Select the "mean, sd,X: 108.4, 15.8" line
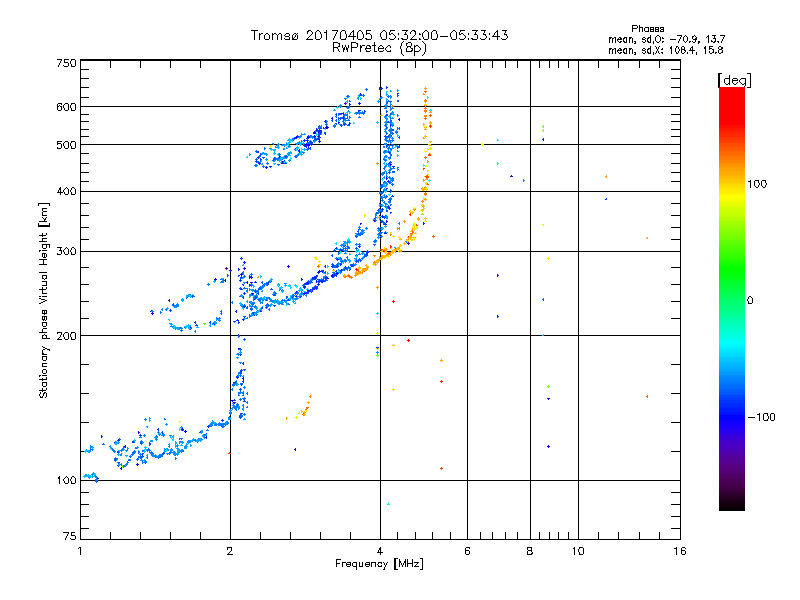800x600 pixels. (x=665, y=50)
